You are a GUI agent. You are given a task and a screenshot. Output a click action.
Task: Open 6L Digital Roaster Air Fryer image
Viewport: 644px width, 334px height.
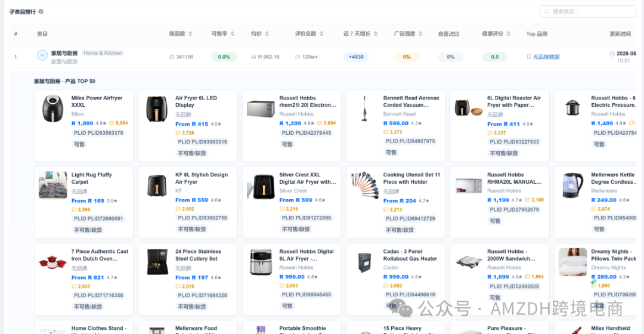pos(469,109)
